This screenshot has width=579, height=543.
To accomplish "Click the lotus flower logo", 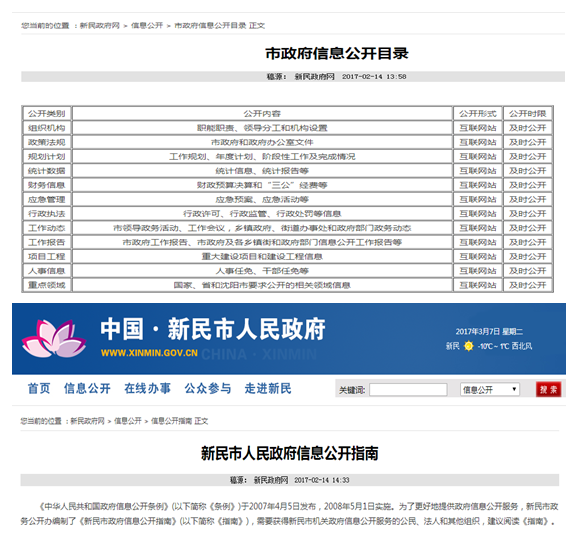I will point(54,338).
